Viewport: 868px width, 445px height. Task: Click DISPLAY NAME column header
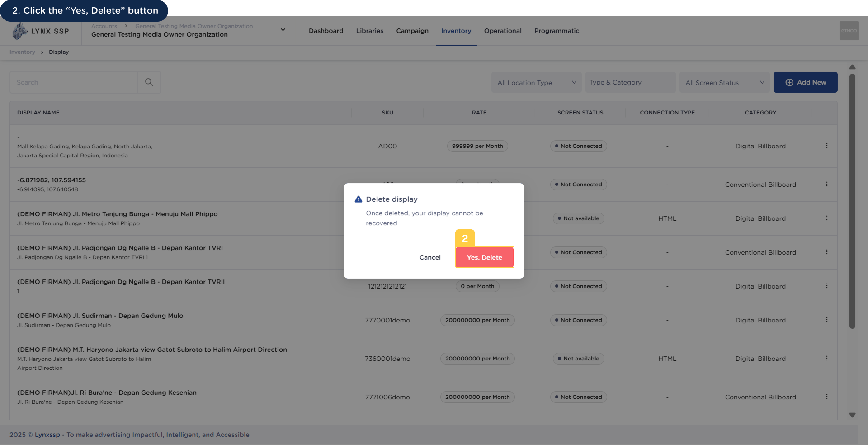38,113
